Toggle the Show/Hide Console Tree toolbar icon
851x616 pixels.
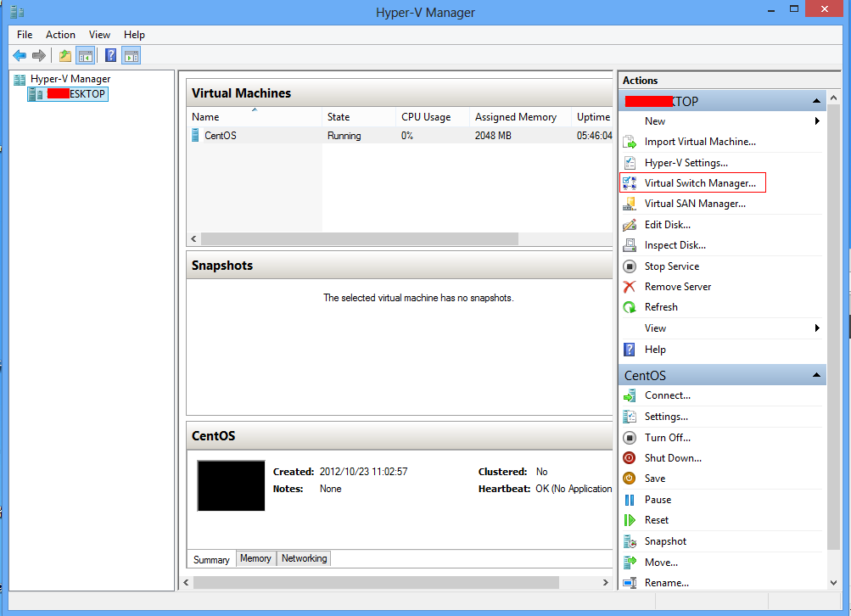coord(86,55)
